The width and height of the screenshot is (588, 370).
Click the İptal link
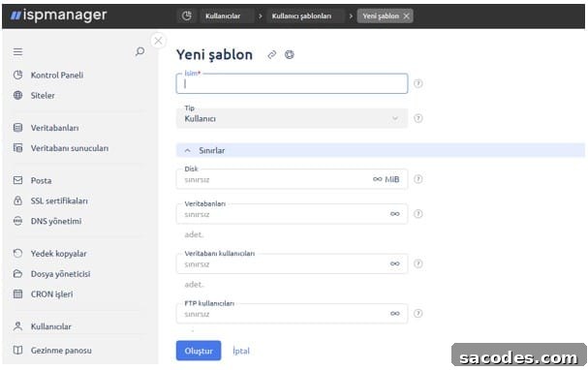click(241, 351)
